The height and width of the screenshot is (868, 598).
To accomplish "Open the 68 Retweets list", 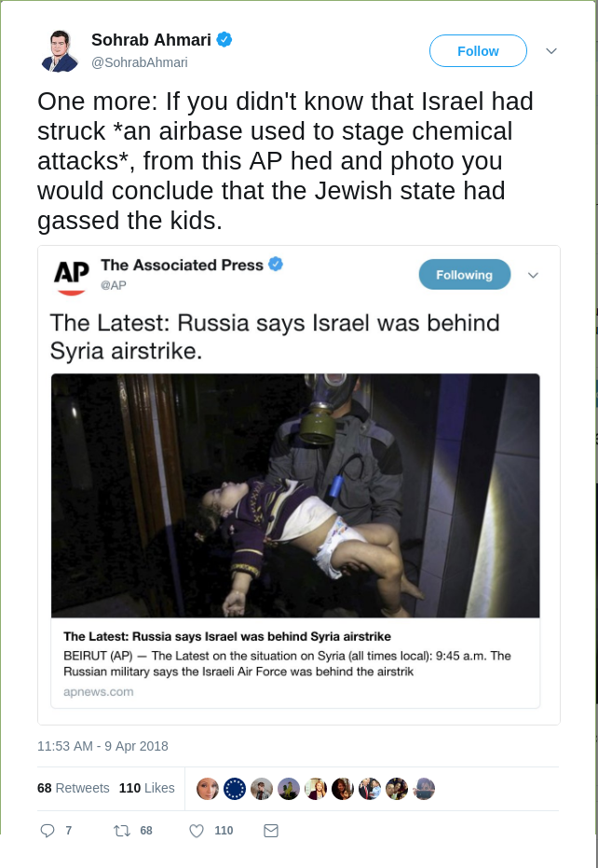I will 73,788.
